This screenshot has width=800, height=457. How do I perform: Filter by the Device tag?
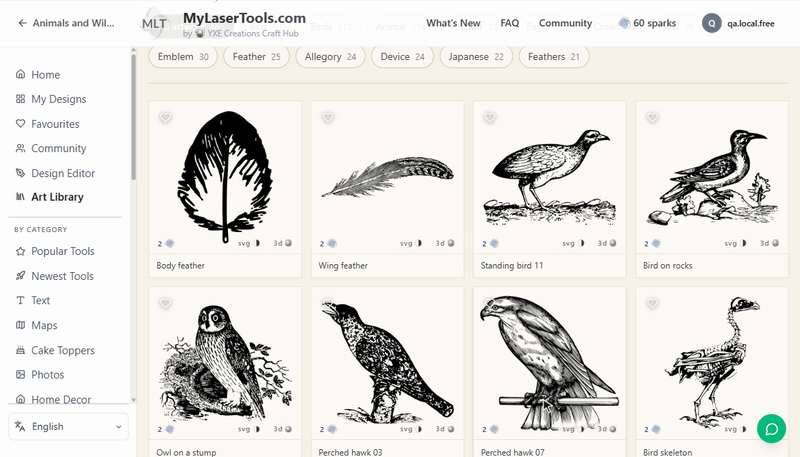(x=402, y=57)
